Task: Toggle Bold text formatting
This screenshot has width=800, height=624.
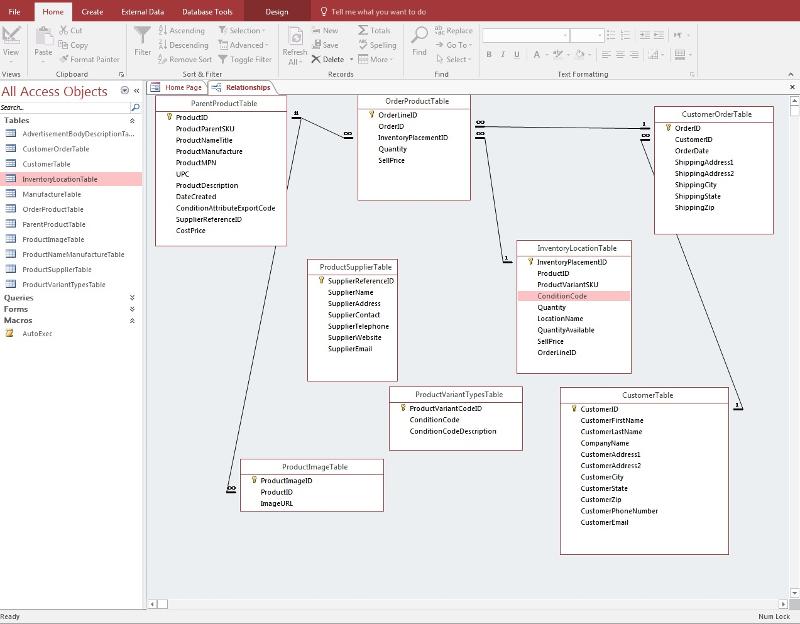Action: coord(489,55)
